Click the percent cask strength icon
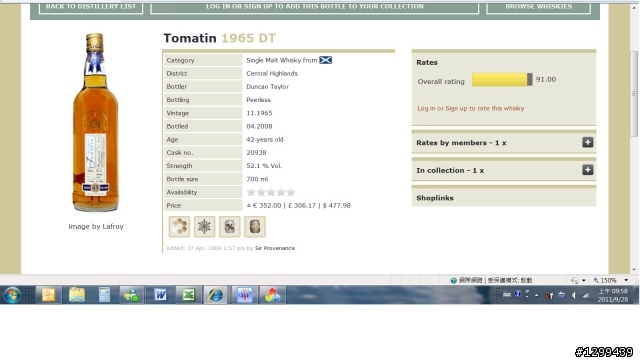 [230, 227]
